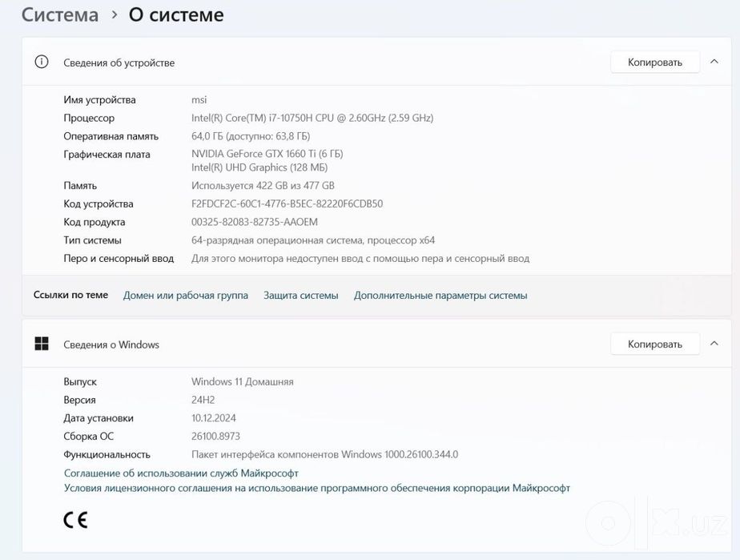Open the Условия лицензионного соглашения link
740x560 pixels.
316,488
